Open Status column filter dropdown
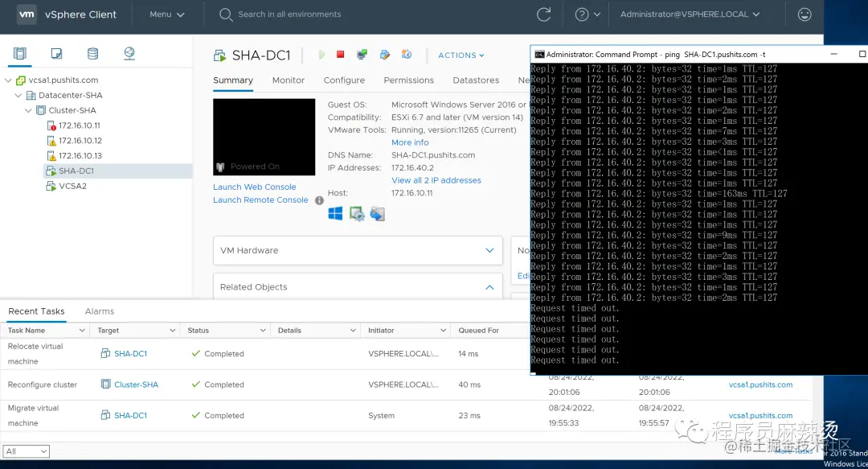The height and width of the screenshot is (469, 868). click(262, 331)
